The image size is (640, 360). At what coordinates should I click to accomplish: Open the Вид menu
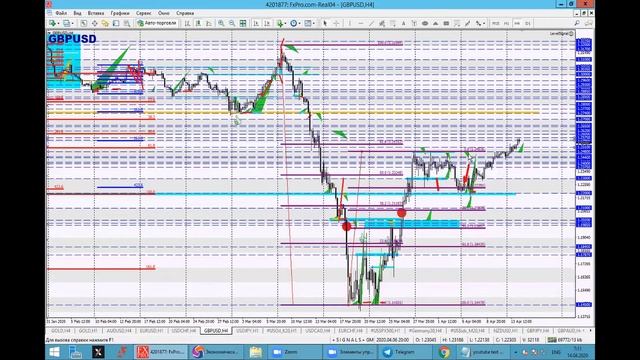(x=77, y=13)
